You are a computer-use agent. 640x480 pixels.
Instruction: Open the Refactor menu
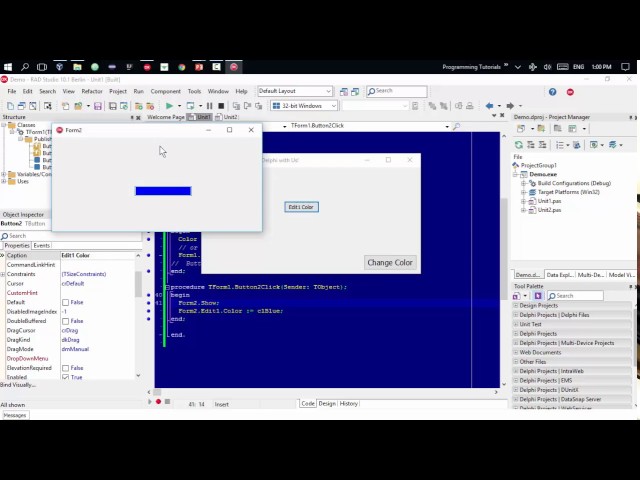point(92,91)
